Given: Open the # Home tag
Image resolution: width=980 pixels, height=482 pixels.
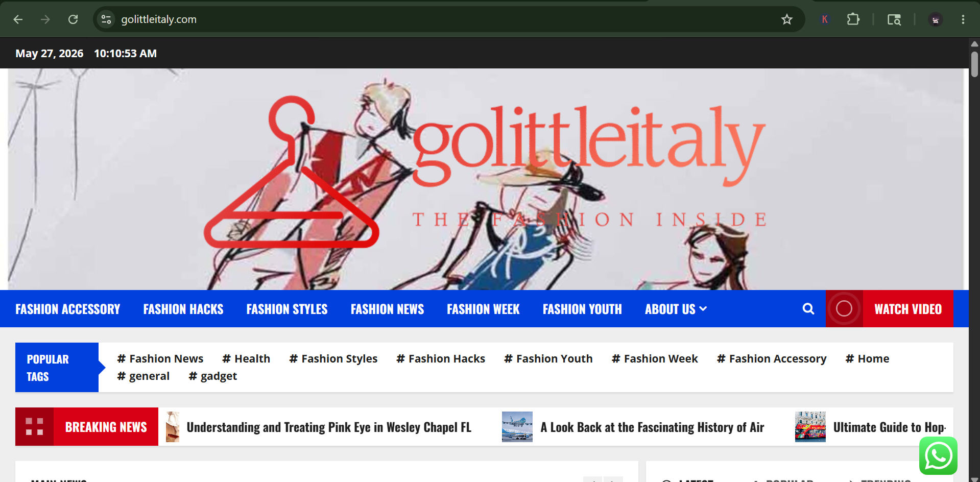Looking at the screenshot, I should pyautogui.click(x=867, y=359).
